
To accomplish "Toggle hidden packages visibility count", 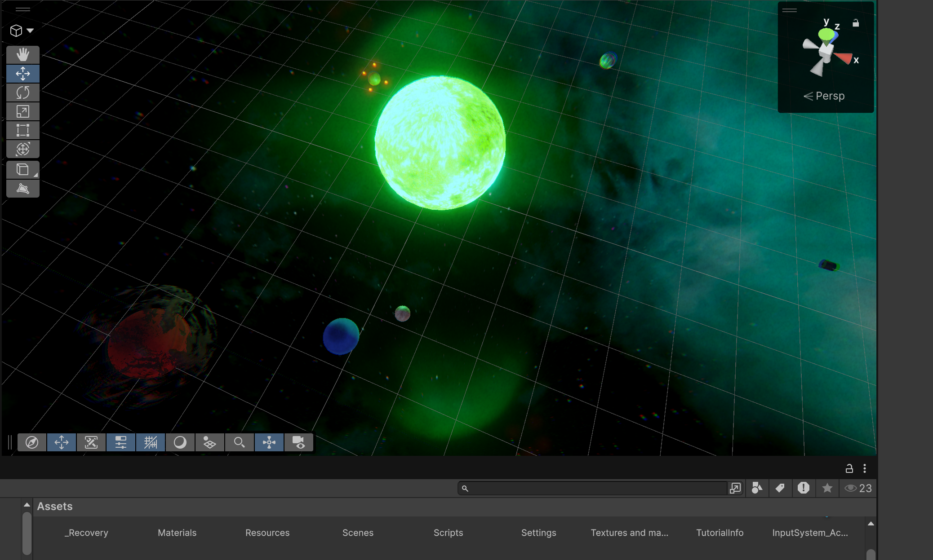I will (x=858, y=488).
